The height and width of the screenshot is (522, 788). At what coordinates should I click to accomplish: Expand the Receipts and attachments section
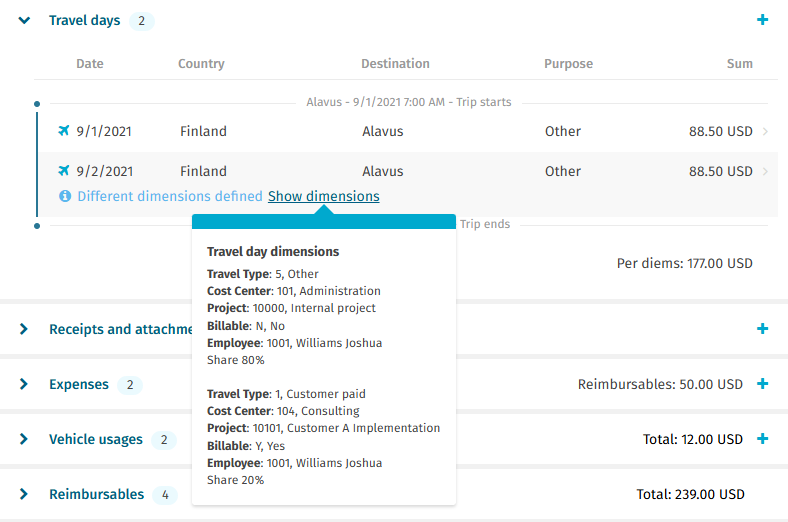(x=24, y=329)
